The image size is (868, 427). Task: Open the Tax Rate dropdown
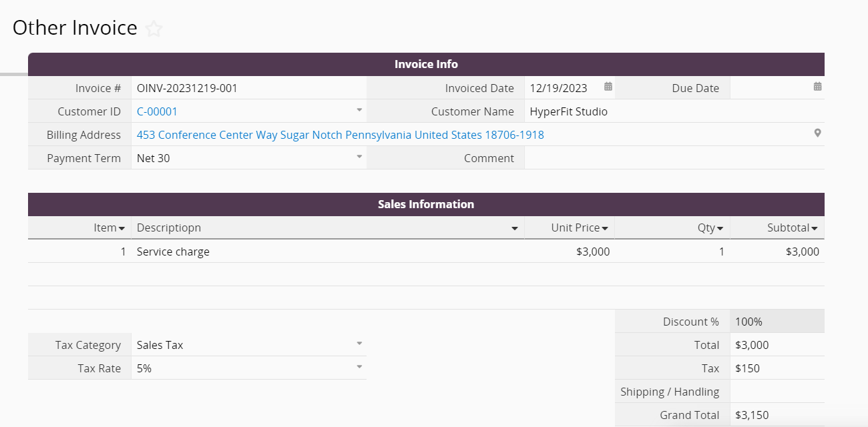359,367
